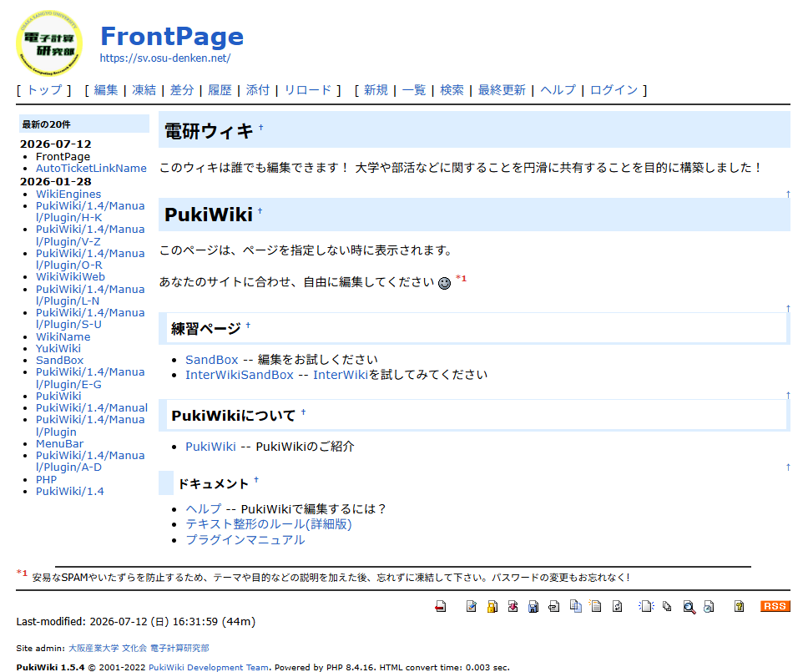This screenshot has width=803, height=672.
Task: Click the up arrow above PukiWikiについて heading
Action: pos(788,395)
